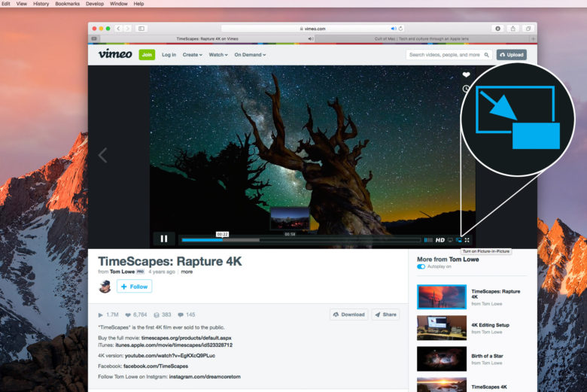Switch to the Cult of Mac tab
The height and width of the screenshot is (392, 587).
(421, 38)
